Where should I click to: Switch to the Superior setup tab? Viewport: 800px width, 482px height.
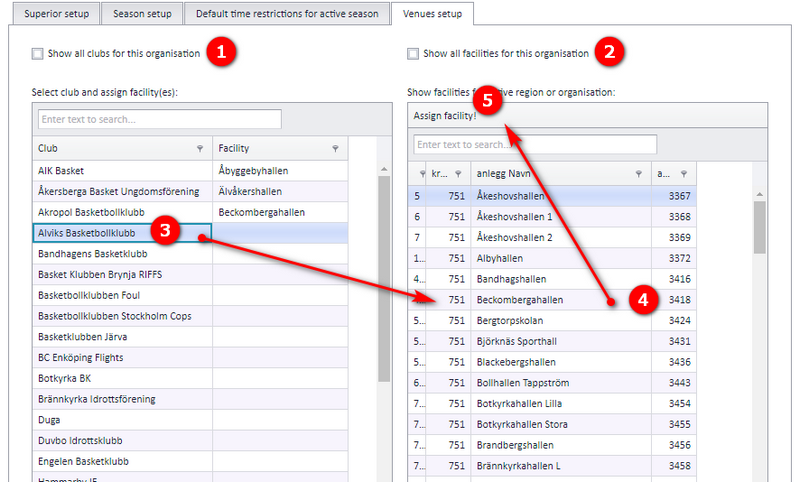click(x=56, y=14)
